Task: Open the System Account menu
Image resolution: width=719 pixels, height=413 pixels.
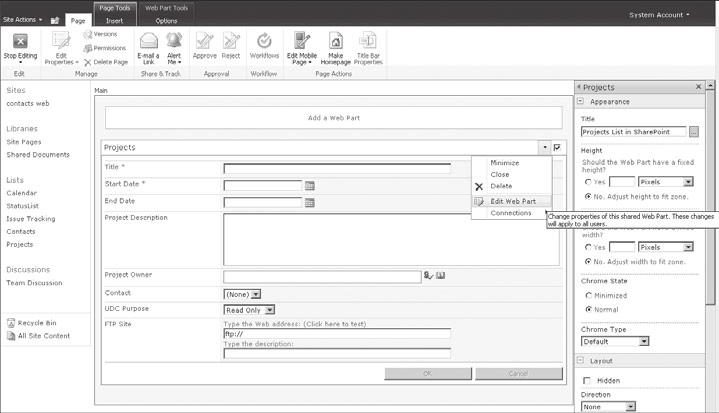Action: pyautogui.click(x=659, y=15)
